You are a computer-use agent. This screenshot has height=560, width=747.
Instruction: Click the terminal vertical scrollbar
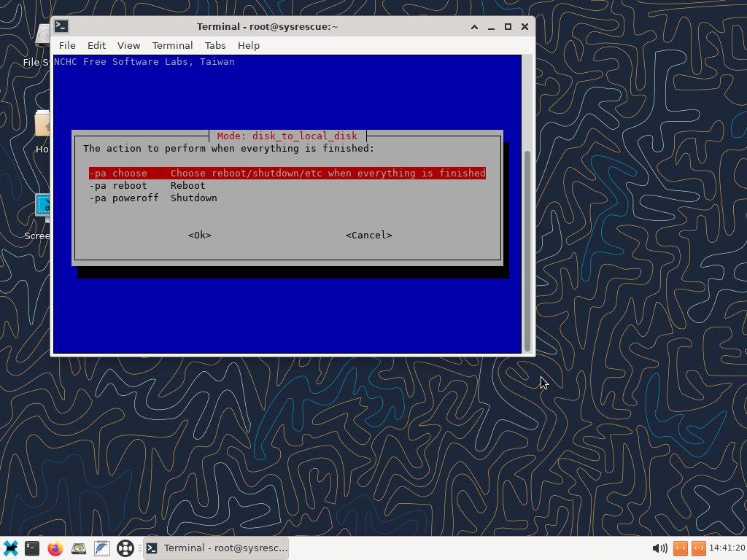527,248
